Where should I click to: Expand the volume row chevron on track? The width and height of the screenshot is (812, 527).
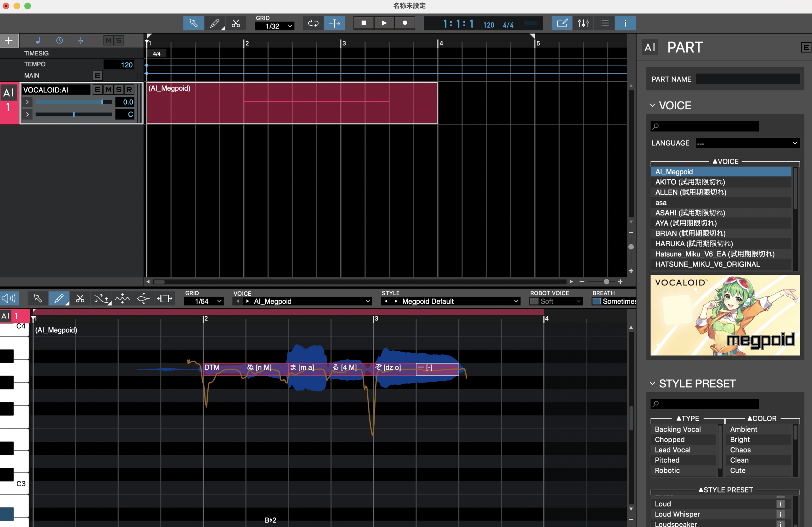pos(27,102)
